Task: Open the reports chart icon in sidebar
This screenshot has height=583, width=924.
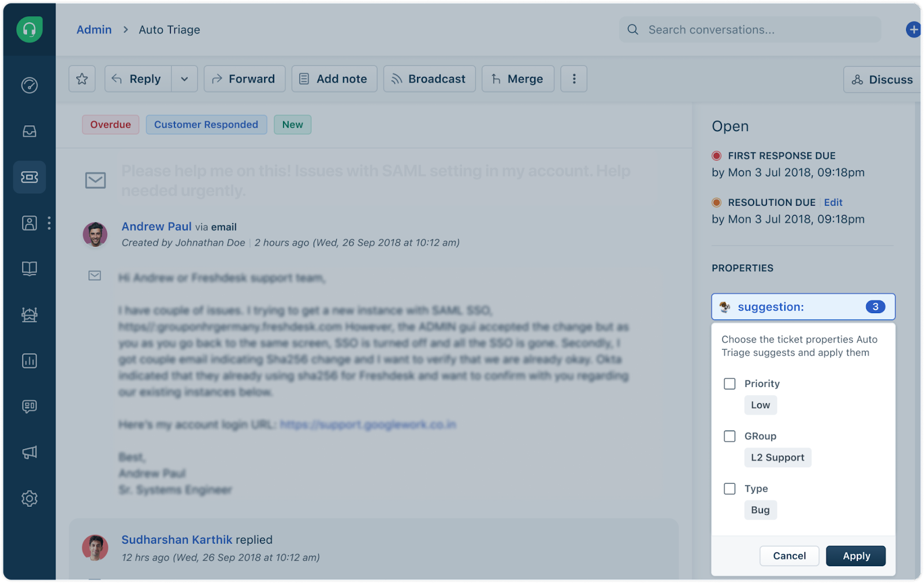Action: tap(29, 361)
